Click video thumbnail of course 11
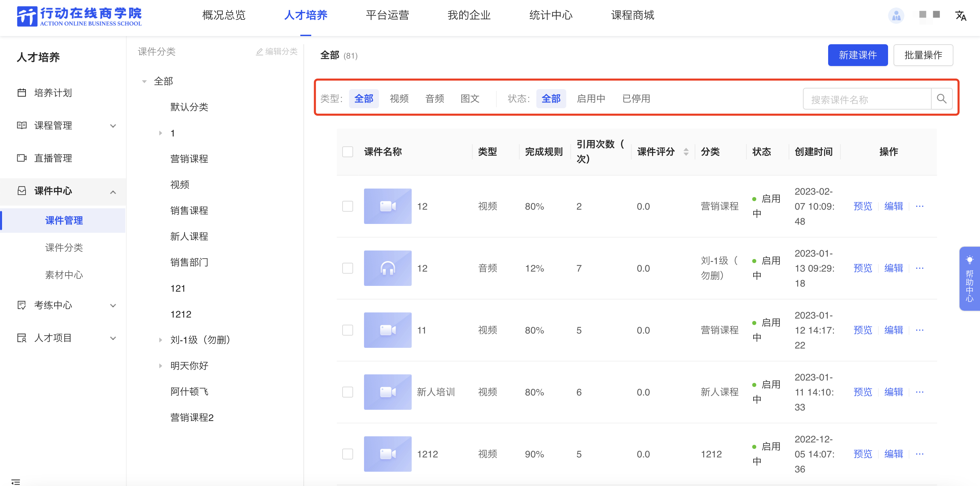 [x=388, y=330]
